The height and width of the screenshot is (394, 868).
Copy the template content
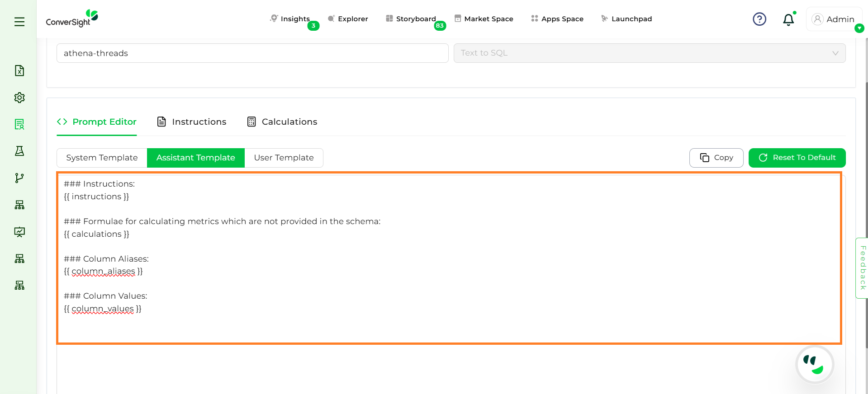(x=716, y=158)
